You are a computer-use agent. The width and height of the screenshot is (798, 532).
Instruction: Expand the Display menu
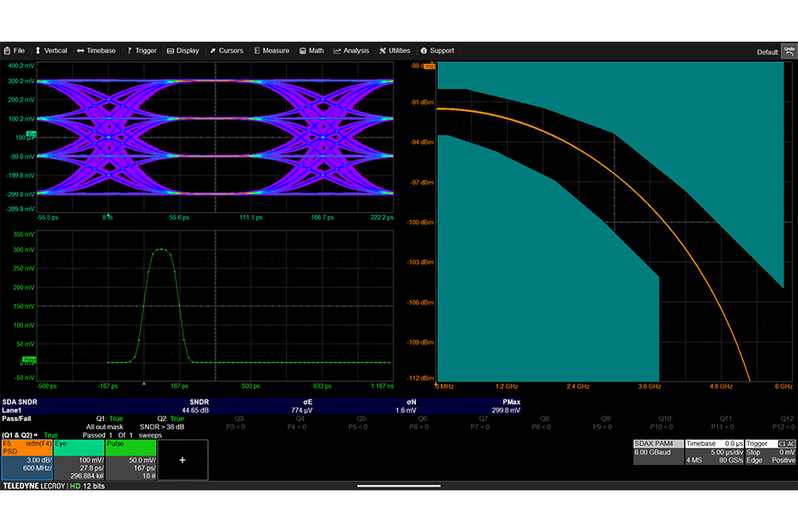183,51
